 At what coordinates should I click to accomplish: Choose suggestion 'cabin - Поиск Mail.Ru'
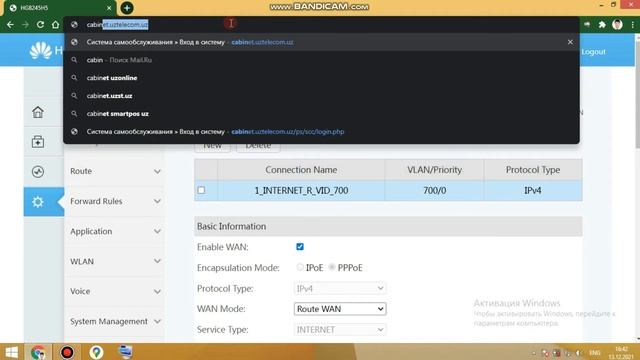pos(321,60)
